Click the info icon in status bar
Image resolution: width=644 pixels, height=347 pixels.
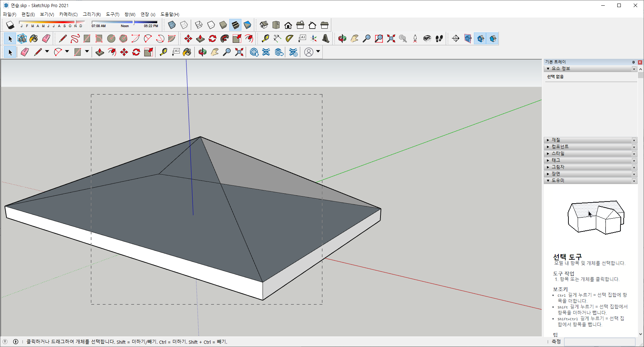tap(16, 342)
